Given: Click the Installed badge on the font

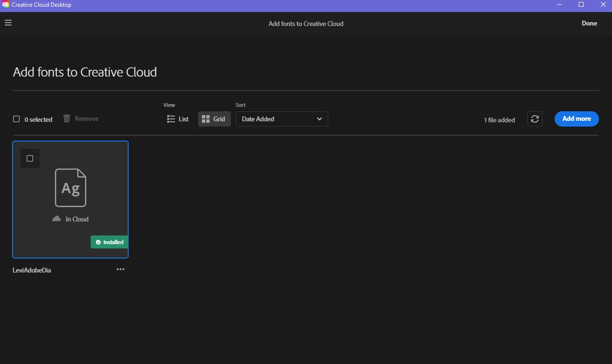Looking at the screenshot, I should 109,242.
